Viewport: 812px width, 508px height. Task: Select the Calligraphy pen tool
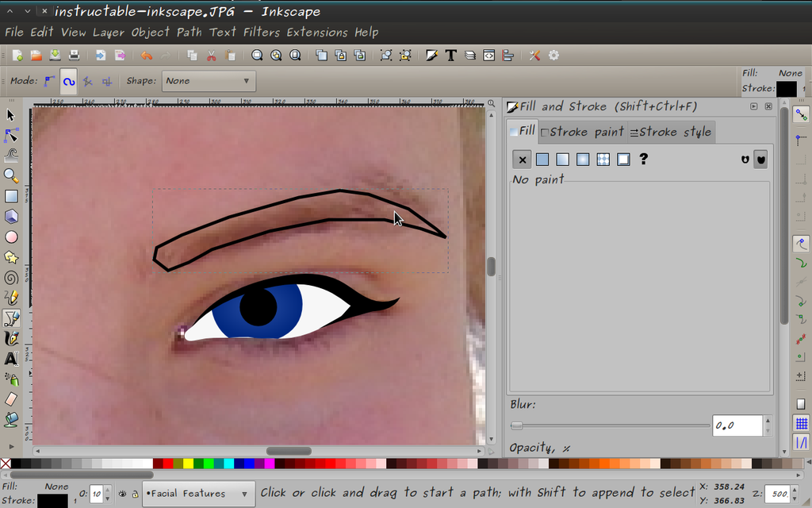pyautogui.click(x=11, y=339)
